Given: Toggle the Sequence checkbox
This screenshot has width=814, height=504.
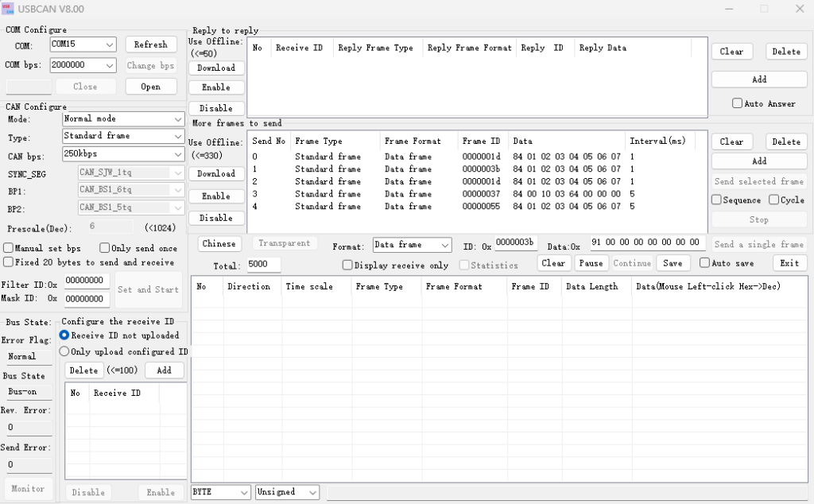Looking at the screenshot, I should (717, 200).
